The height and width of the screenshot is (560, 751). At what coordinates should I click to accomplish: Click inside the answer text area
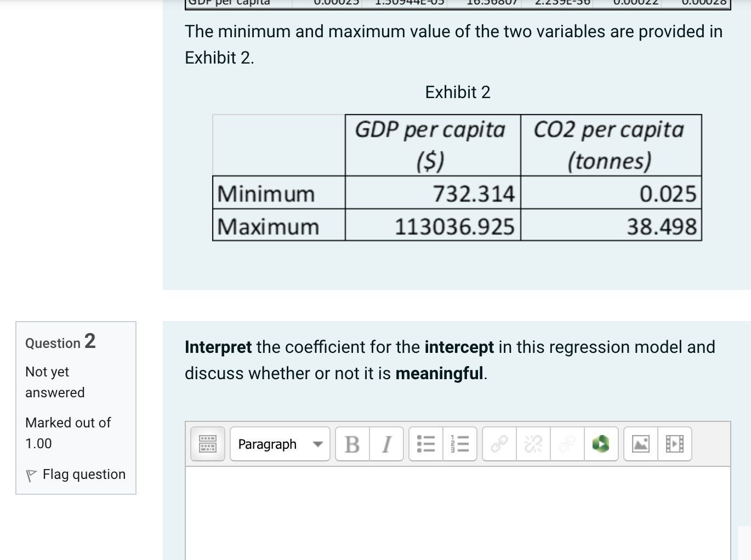(458, 513)
